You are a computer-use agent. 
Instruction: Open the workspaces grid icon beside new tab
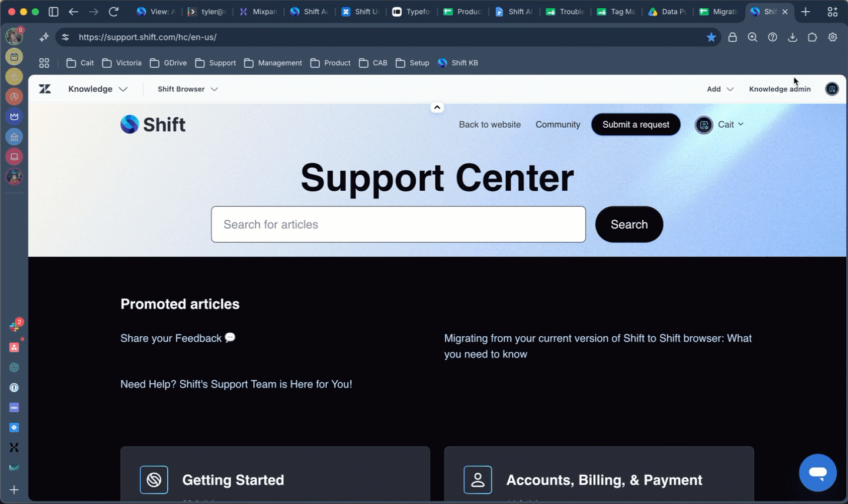point(833,12)
